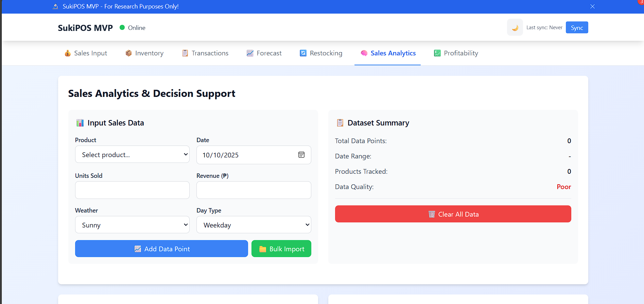This screenshot has height=304, width=644.
Task: Click the green Bulk Import button
Action: click(x=281, y=249)
